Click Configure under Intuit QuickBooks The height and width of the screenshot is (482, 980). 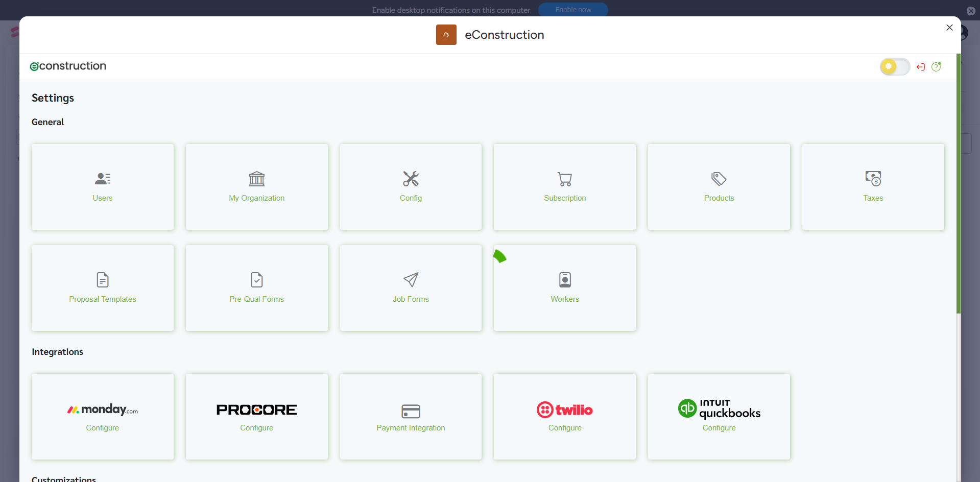tap(719, 428)
